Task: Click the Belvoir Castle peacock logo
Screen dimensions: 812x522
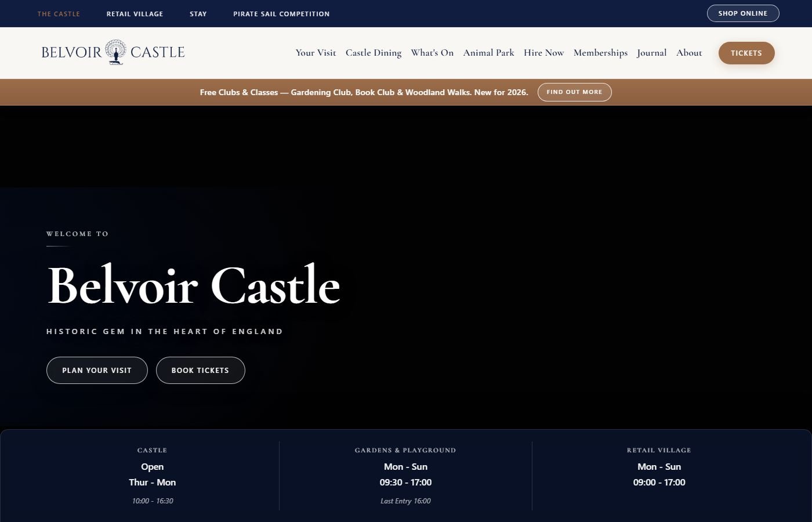Action: click(113, 52)
